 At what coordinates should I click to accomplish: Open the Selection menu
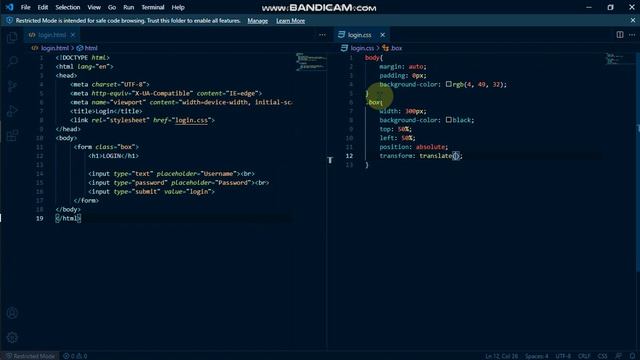tap(68, 7)
